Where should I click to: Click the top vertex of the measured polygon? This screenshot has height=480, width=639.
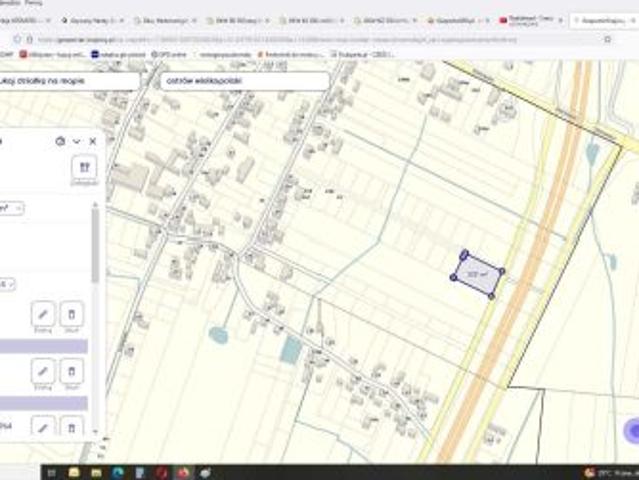pos(464,255)
